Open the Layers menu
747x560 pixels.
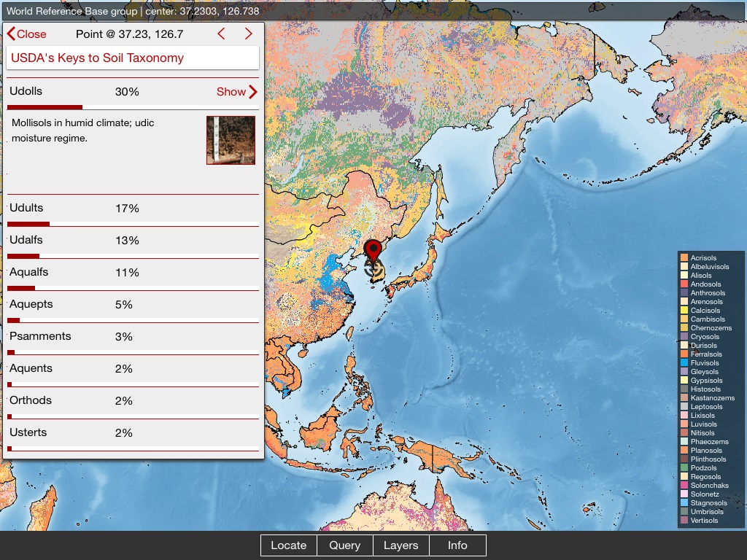pyautogui.click(x=400, y=545)
